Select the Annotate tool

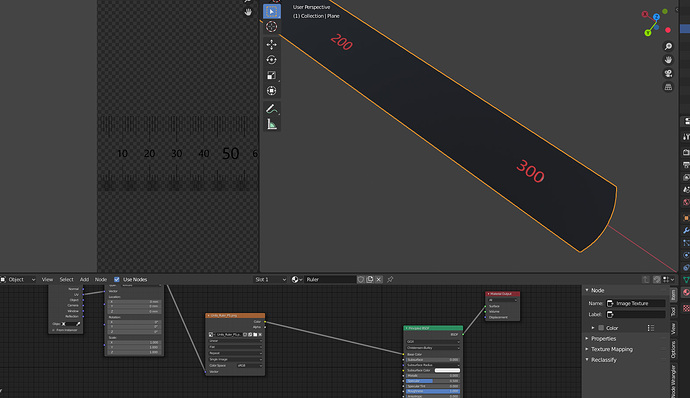[x=272, y=109]
